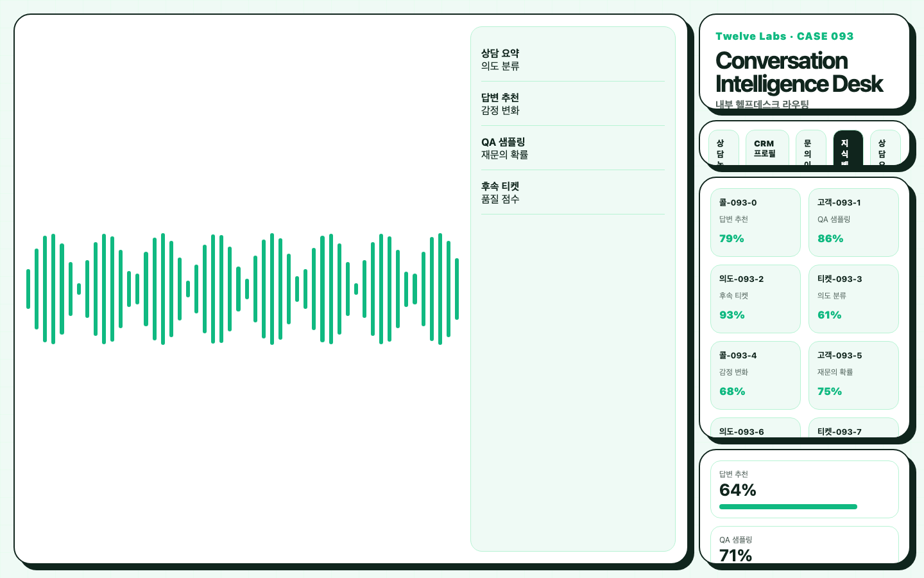
Task: Open the 의도-093-6 card
Action: tap(755, 428)
